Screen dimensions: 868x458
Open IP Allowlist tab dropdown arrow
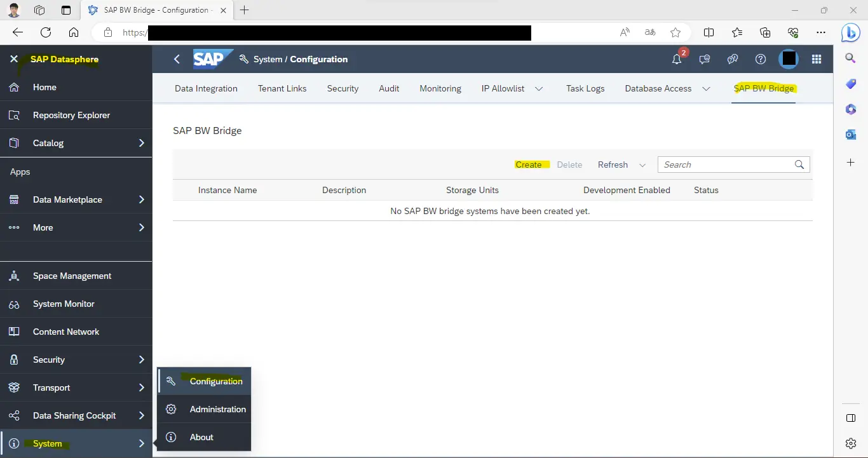539,89
